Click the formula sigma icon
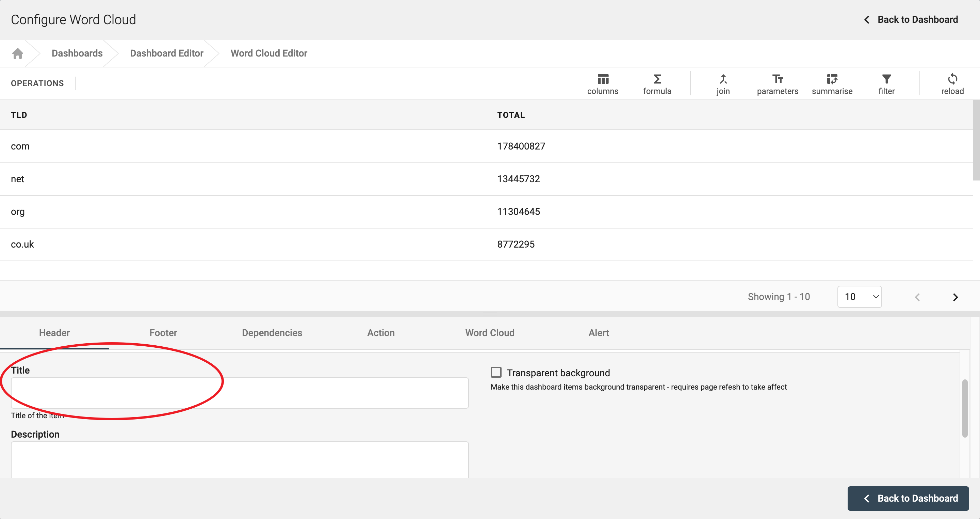The image size is (980, 519). [x=657, y=79]
